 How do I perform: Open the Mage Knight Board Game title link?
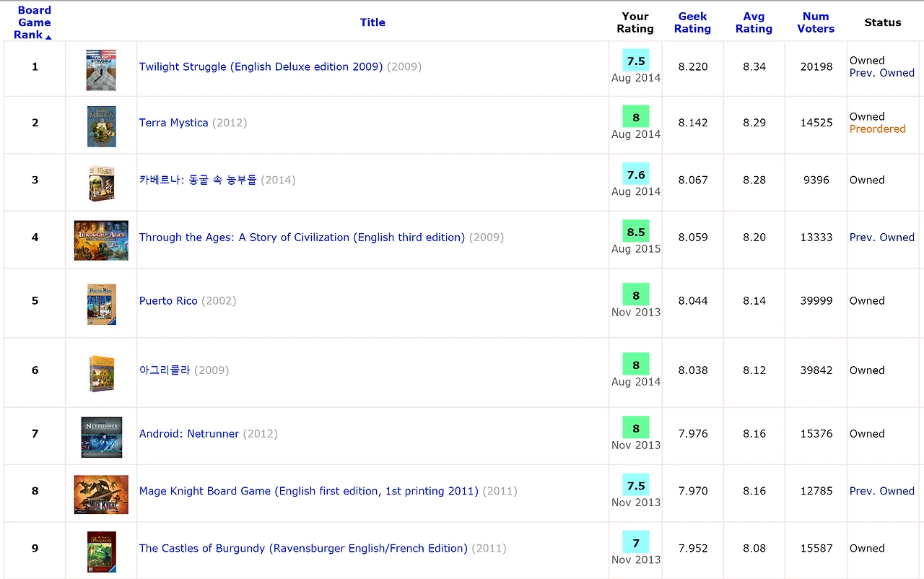309,491
